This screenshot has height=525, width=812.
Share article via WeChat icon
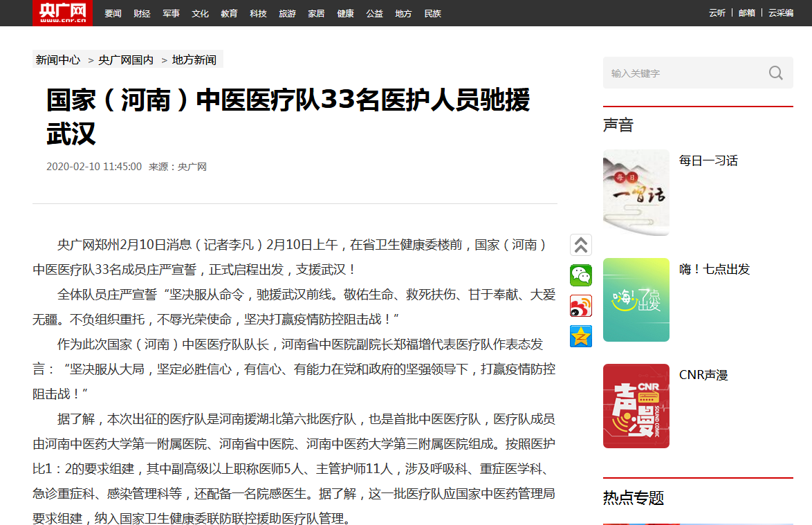click(581, 275)
